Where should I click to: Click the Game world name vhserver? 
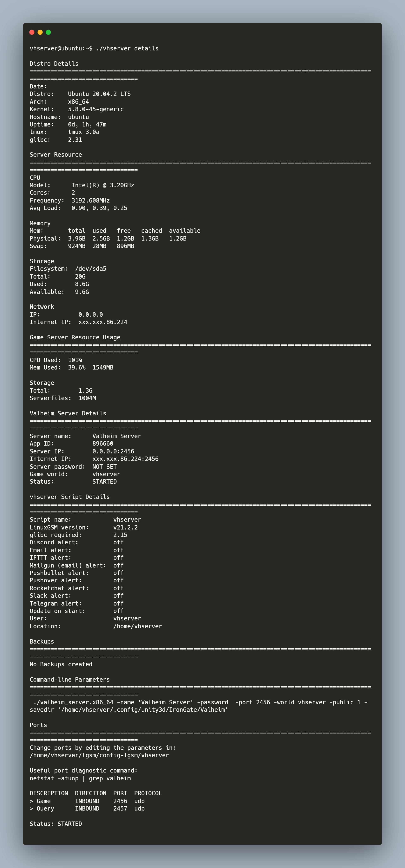pyautogui.click(x=106, y=474)
